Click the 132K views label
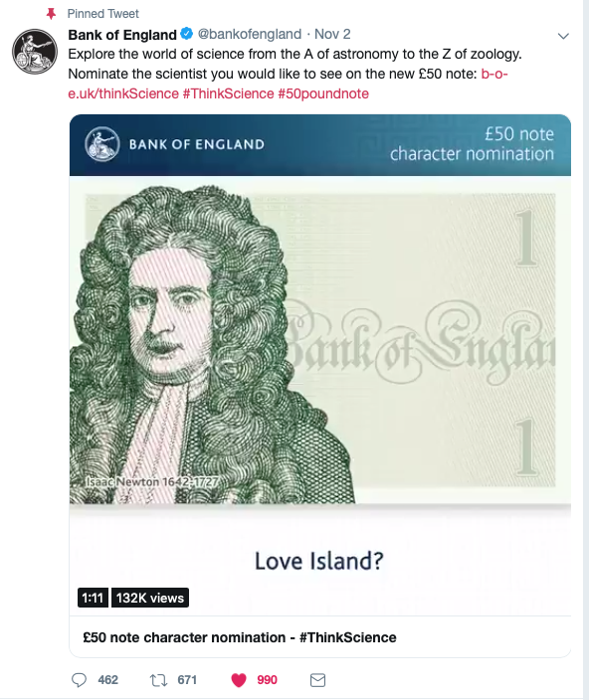The image size is (589, 700). (150, 598)
